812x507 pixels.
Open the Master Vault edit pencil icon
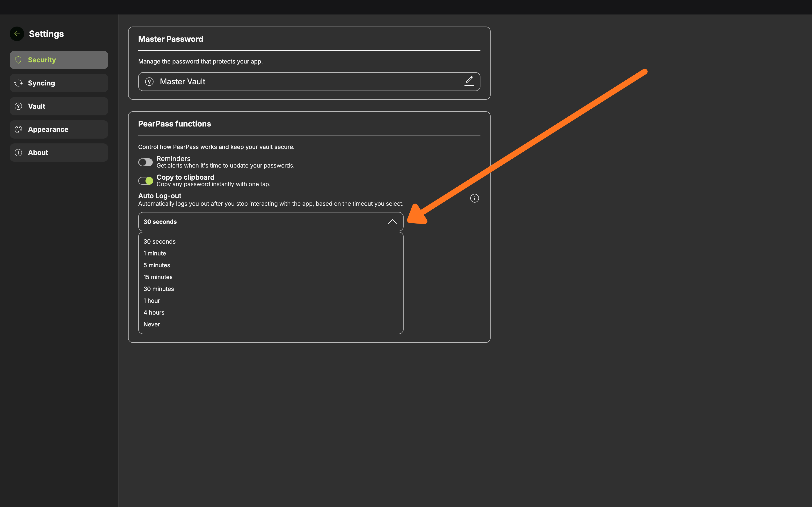coord(469,81)
